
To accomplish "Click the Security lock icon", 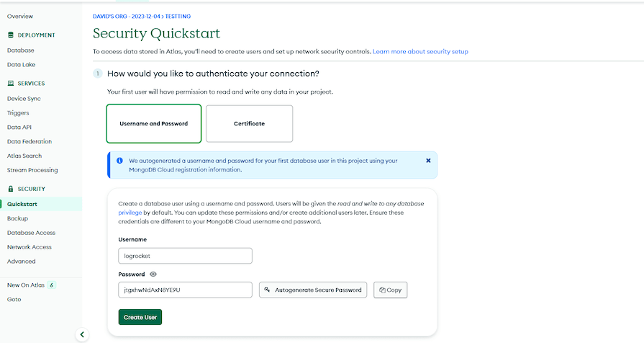I will pyautogui.click(x=11, y=189).
